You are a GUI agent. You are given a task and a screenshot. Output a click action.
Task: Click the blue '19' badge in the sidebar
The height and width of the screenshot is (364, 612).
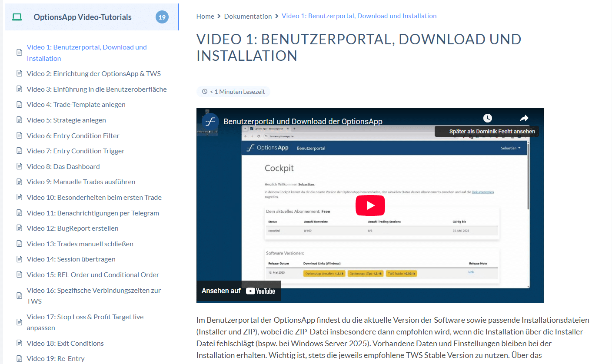pos(162,17)
